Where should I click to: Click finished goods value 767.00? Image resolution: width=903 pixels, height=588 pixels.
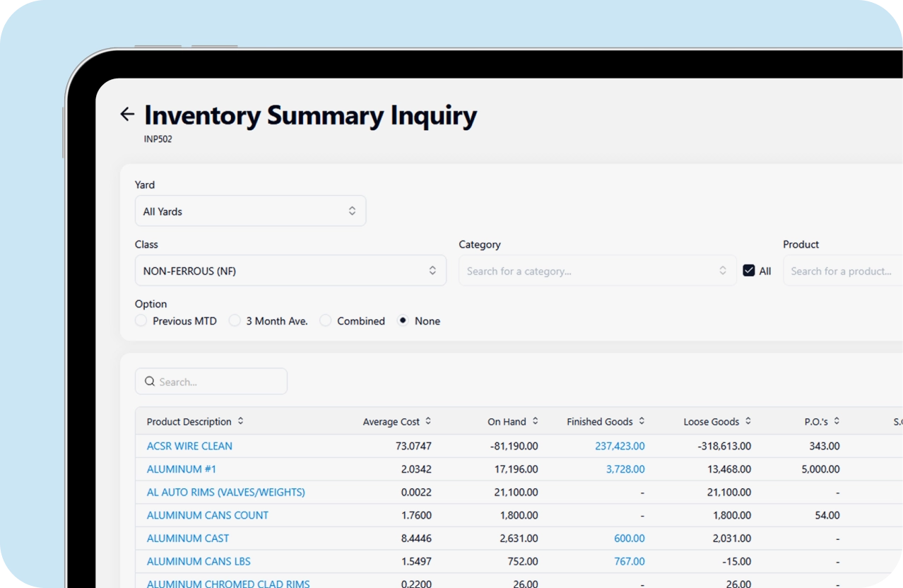click(630, 561)
